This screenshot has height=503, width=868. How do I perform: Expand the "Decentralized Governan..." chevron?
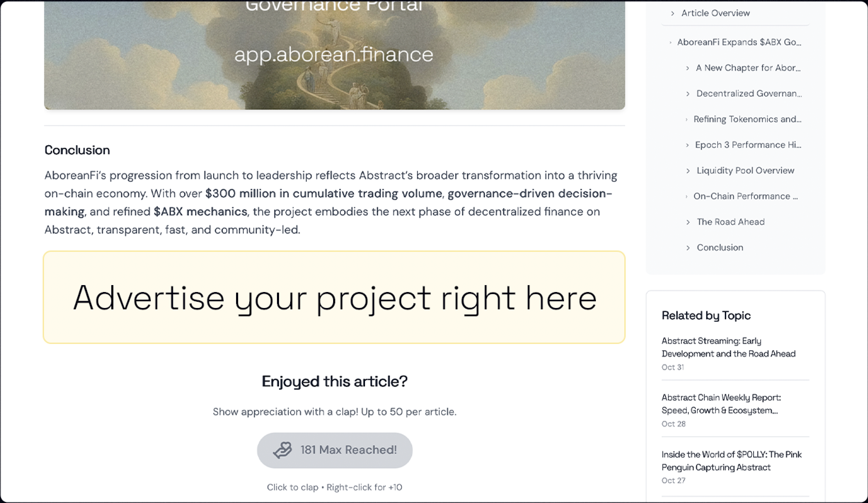click(x=687, y=94)
